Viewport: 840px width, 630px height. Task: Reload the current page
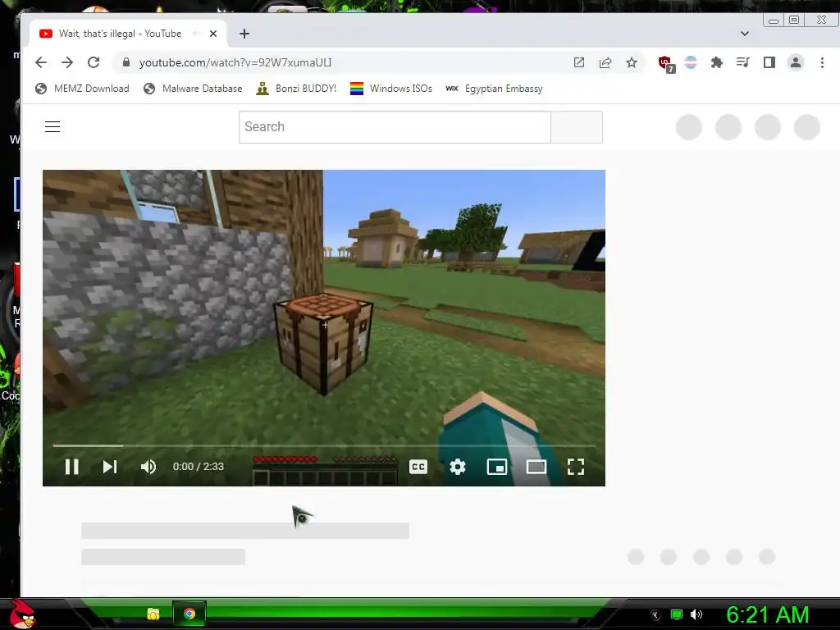(94, 62)
